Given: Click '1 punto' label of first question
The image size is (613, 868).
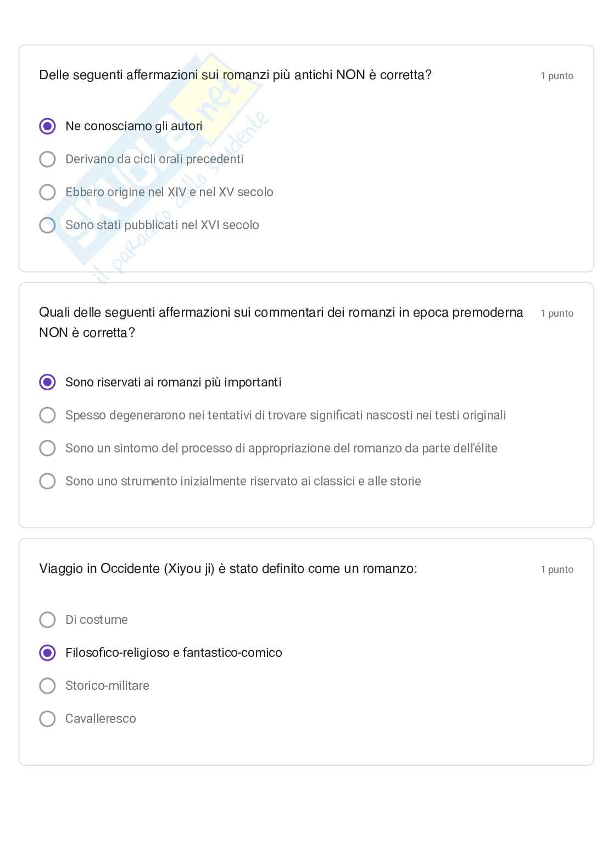Looking at the screenshot, I should point(556,76).
